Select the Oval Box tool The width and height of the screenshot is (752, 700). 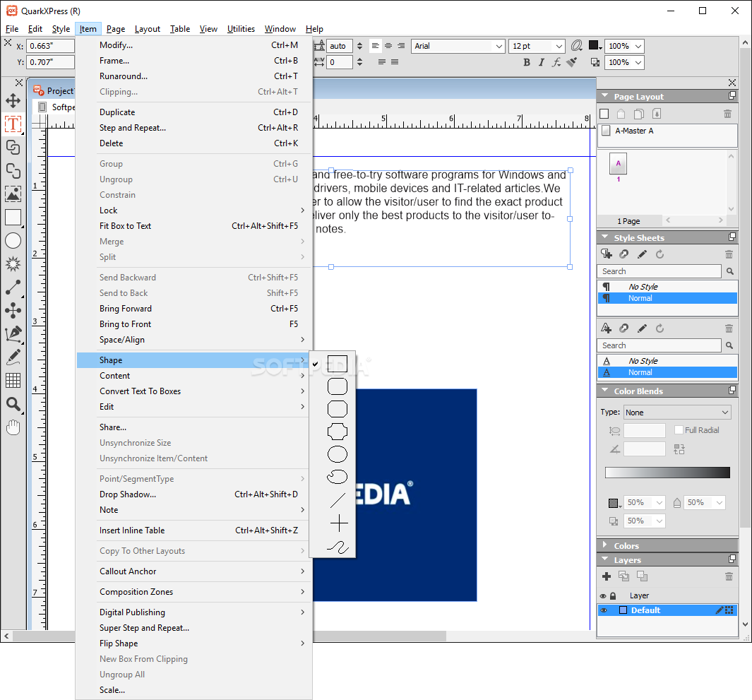[x=13, y=240]
